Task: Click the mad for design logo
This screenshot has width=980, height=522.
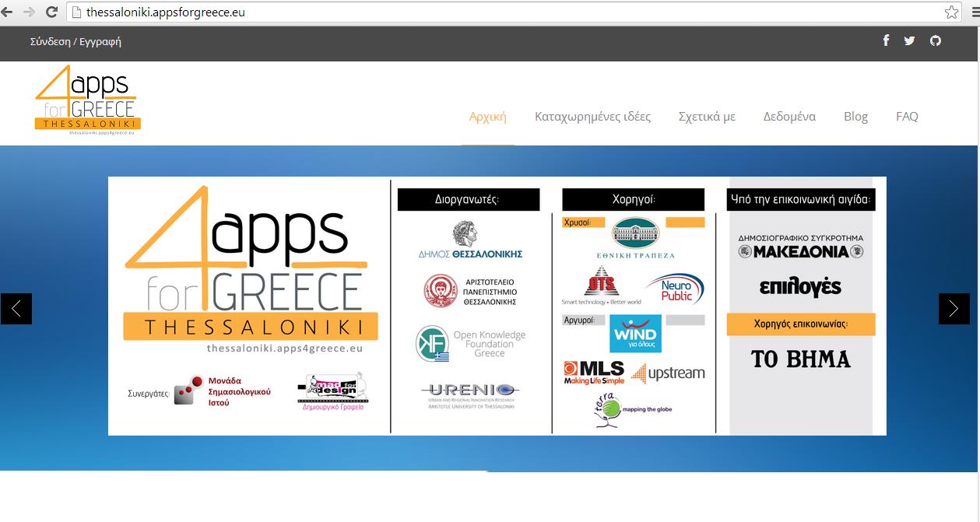Action: pyautogui.click(x=332, y=391)
